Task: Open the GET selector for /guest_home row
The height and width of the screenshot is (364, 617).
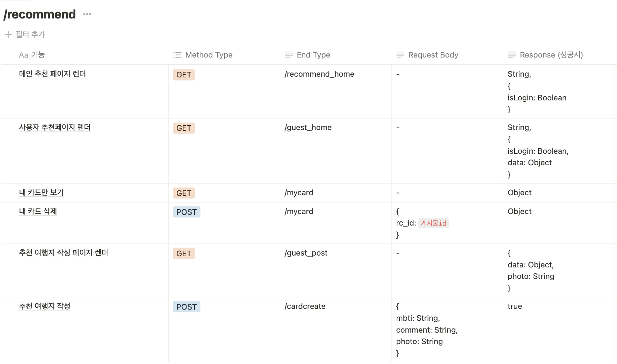Action: click(x=184, y=128)
